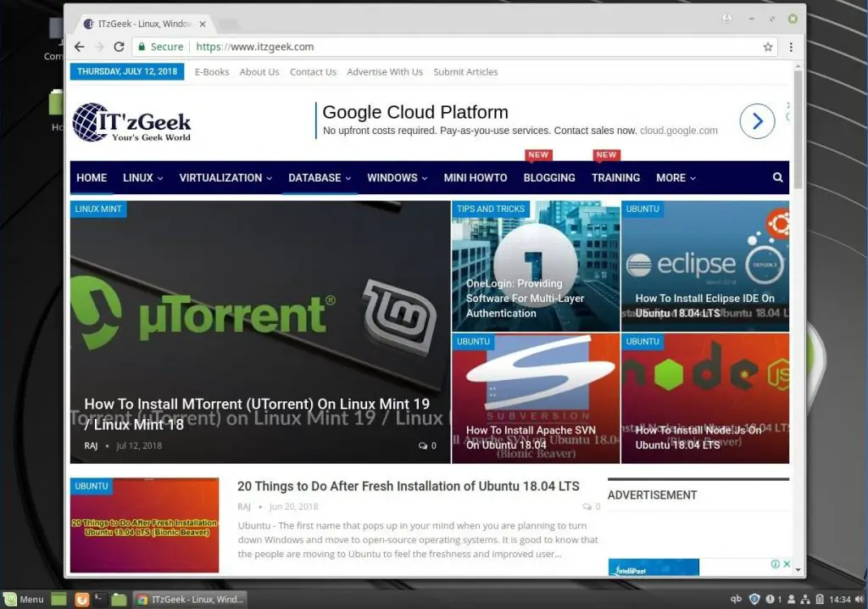Go to HOME in navigation bar

[x=92, y=178]
